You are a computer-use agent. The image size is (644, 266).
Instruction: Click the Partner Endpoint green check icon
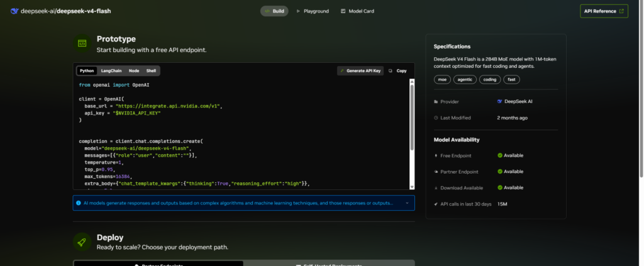pyautogui.click(x=500, y=172)
